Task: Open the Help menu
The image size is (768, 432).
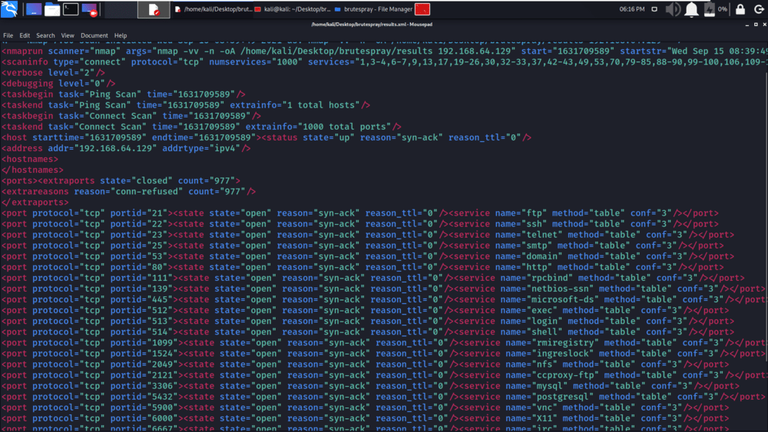Action: 120,35
